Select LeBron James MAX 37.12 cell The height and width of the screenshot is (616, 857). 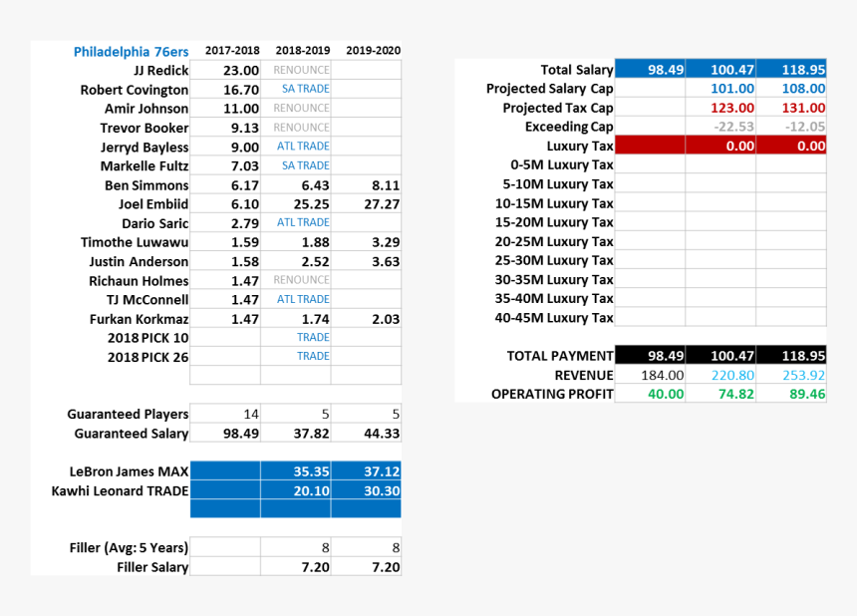click(x=366, y=471)
